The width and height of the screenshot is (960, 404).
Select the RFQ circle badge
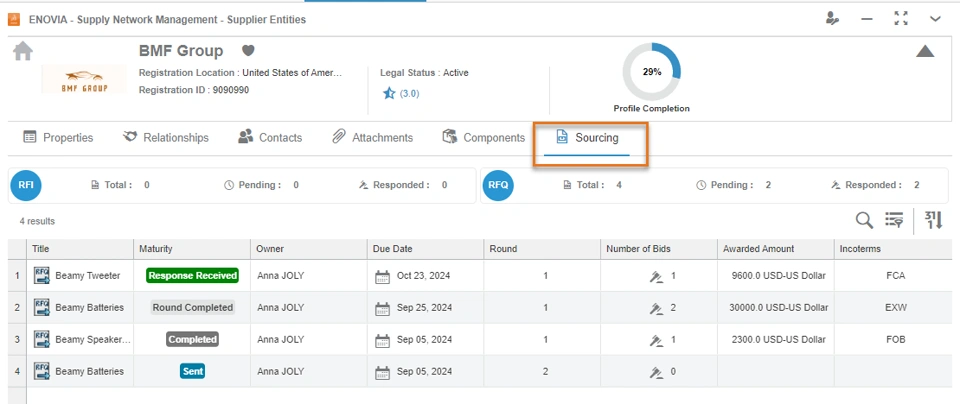pos(498,185)
